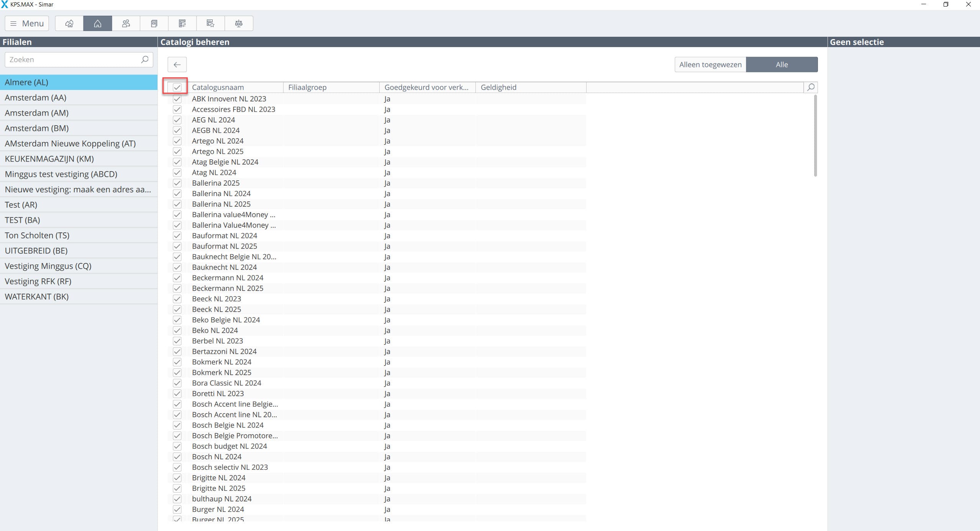Viewport: 980px width, 531px height.
Task: Switch to Alleen toegewezen filter
Action: (710, 64)
